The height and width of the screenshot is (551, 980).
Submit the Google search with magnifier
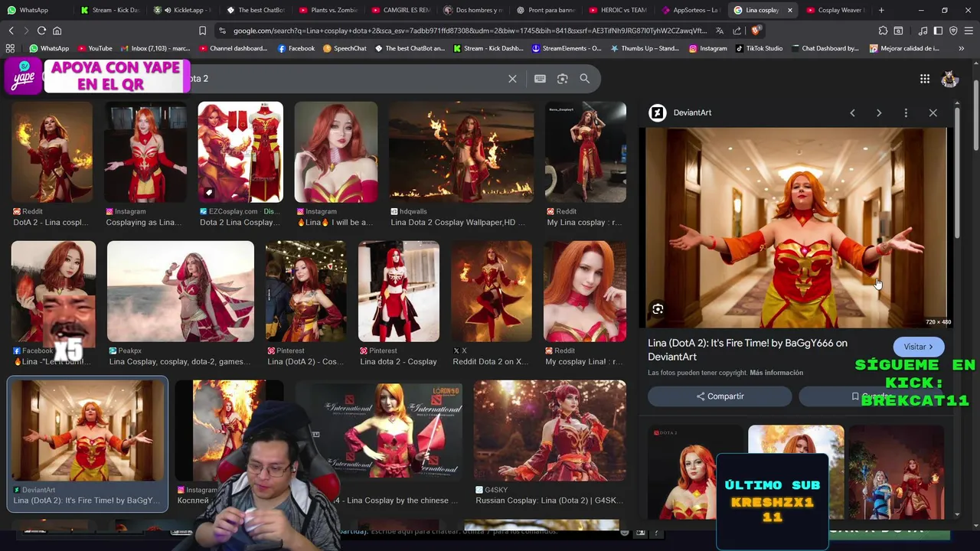[x=584, y=79]
